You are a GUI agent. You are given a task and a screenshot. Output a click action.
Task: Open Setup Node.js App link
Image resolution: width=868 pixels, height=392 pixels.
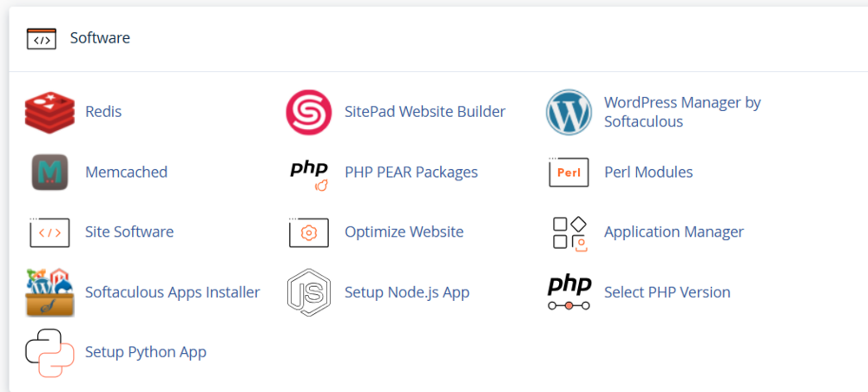(407, 292)
